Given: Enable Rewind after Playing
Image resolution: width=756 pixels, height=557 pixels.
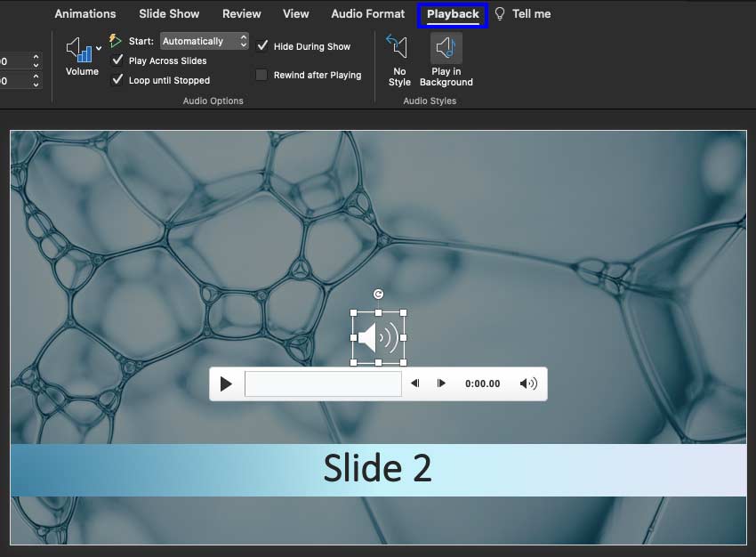Looking at the screenshot, I should click(x=261, y=75).
